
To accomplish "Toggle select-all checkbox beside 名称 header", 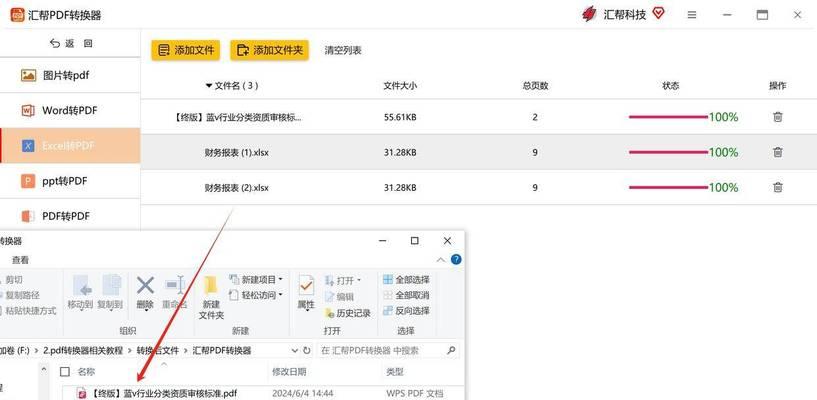I will point(65,371).
